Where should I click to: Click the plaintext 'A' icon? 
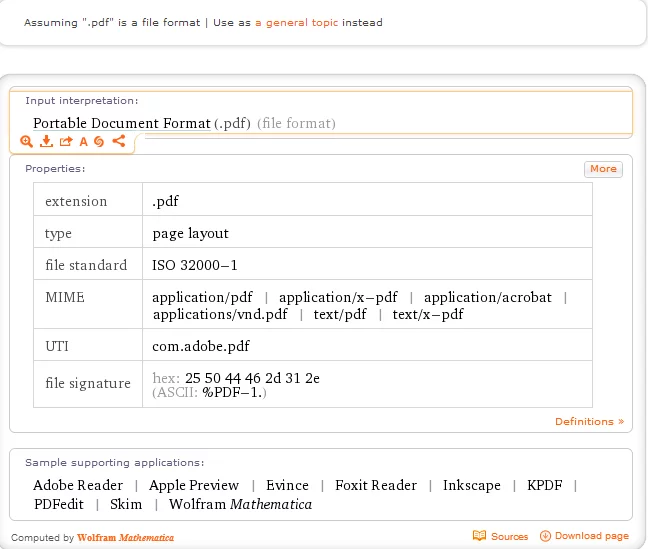click(84, 142)
